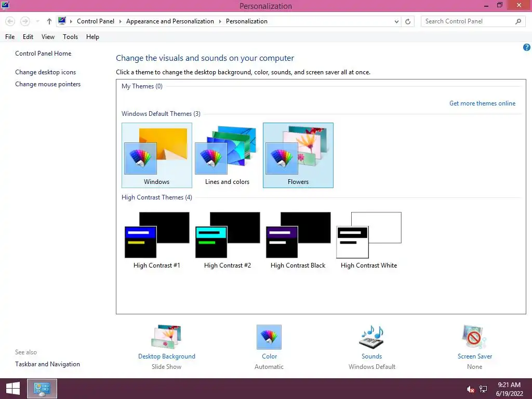Image resolution: width=532 pixels, height=399 pixels.
Task: Click 'Automatic' color status text
Action: (x=269, y=367)
